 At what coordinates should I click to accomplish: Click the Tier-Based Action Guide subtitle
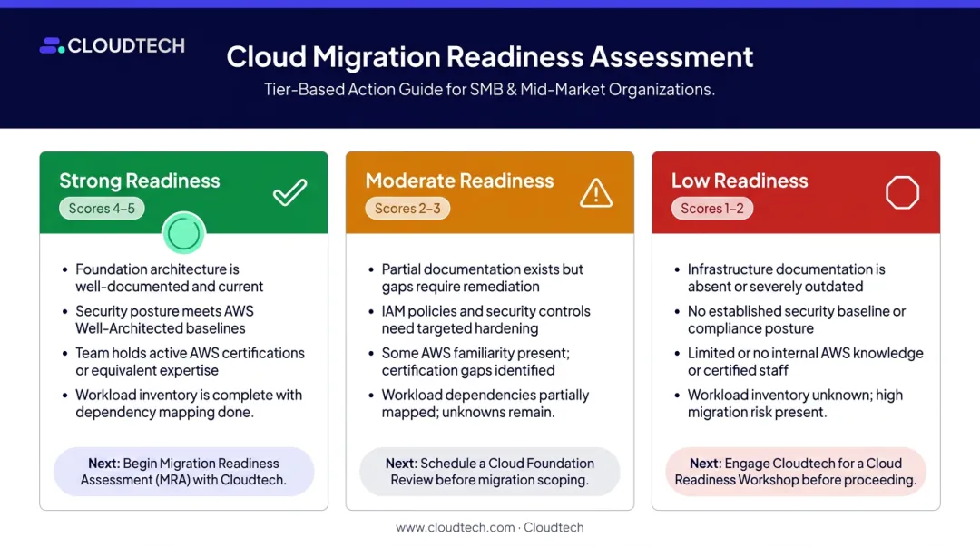point(489,90)
